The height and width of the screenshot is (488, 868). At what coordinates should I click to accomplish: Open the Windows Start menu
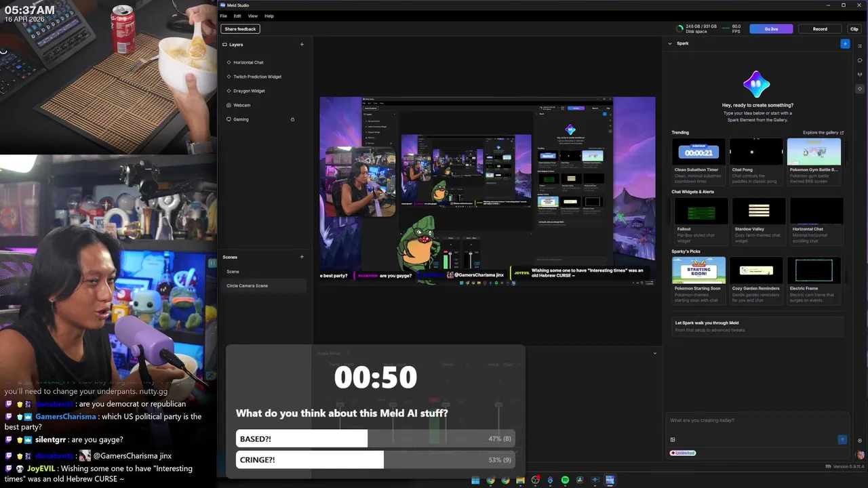point(475,481)
